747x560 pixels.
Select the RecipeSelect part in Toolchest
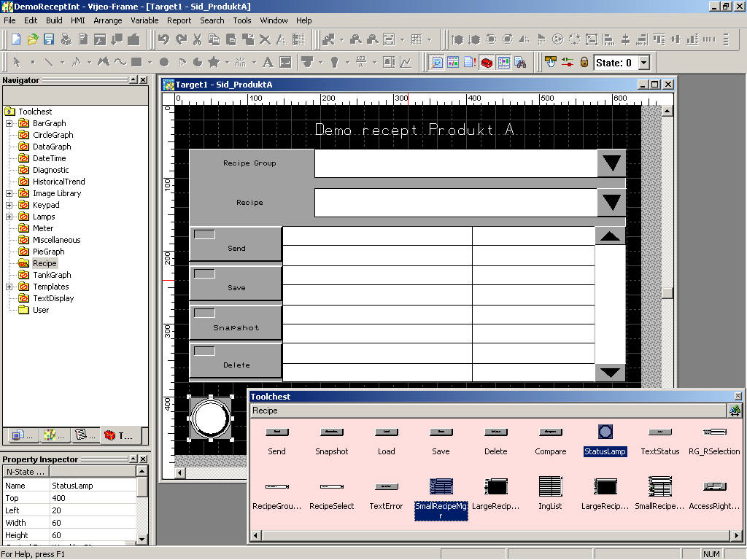332,494
